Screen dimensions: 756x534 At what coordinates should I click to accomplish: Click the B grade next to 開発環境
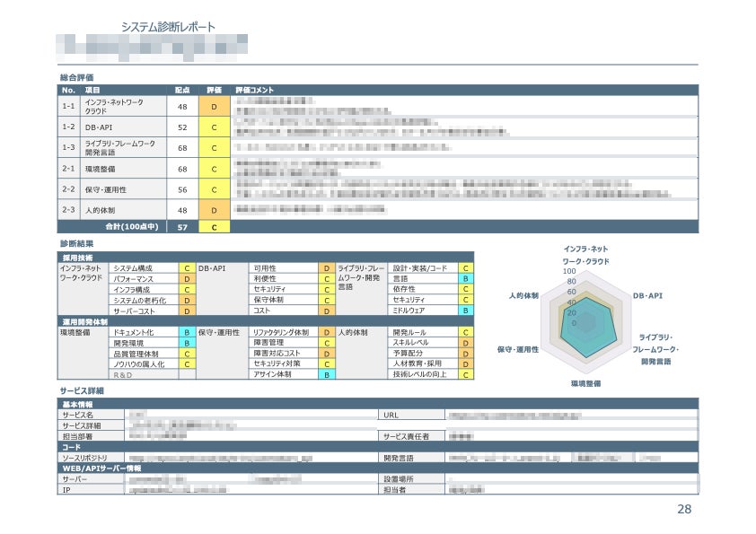click(187, 343)
